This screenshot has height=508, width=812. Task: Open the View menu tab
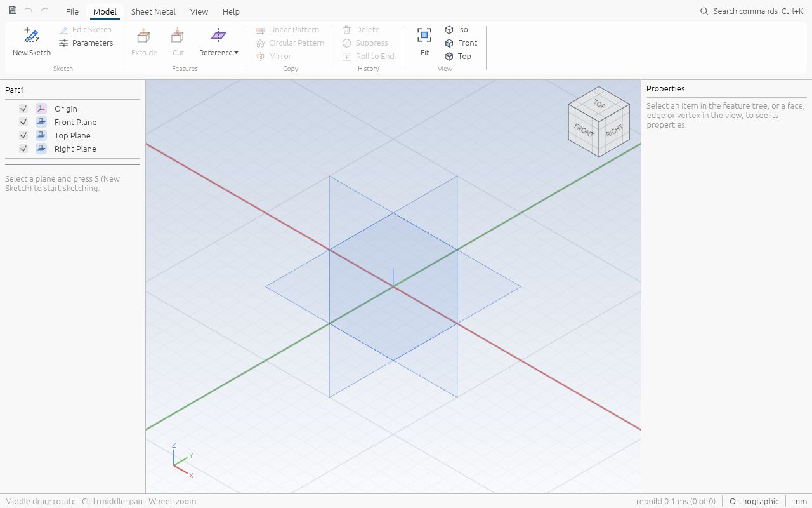tap(199, 11)
